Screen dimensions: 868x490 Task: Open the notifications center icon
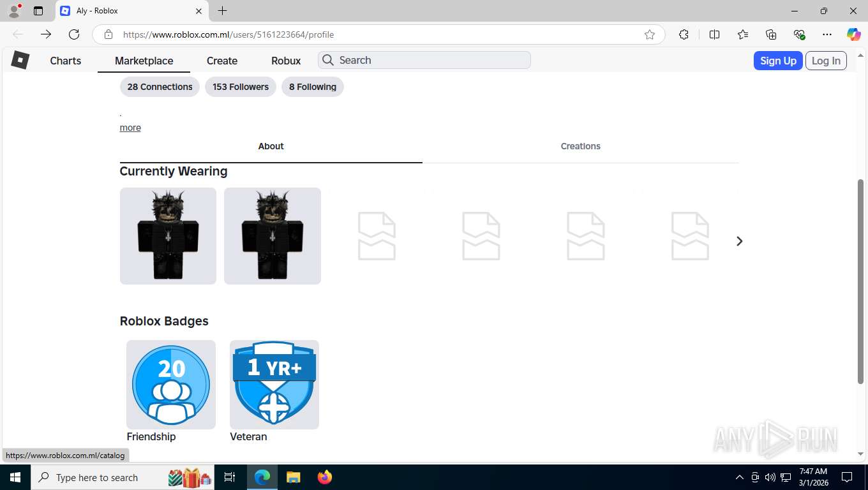[x=847, y=477]
